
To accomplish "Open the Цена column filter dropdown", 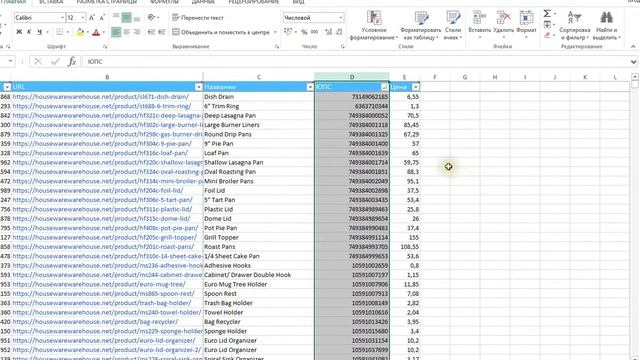I will [x=416, y=87].
